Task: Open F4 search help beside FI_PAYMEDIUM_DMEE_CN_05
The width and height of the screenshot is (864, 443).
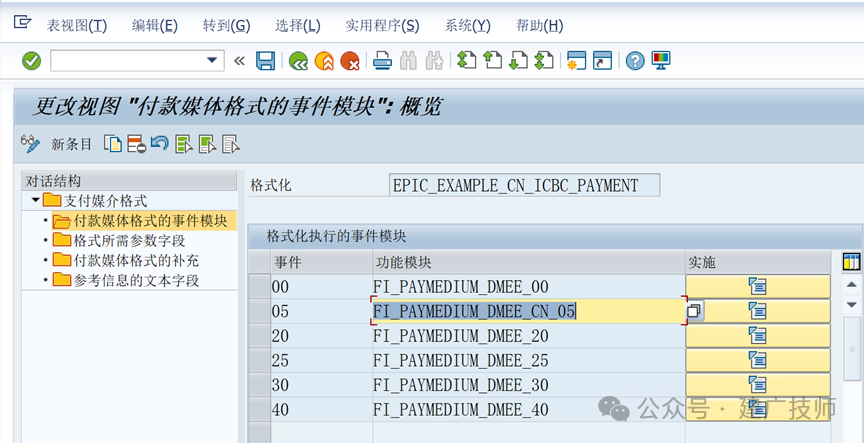Action: tap(695, 310)
